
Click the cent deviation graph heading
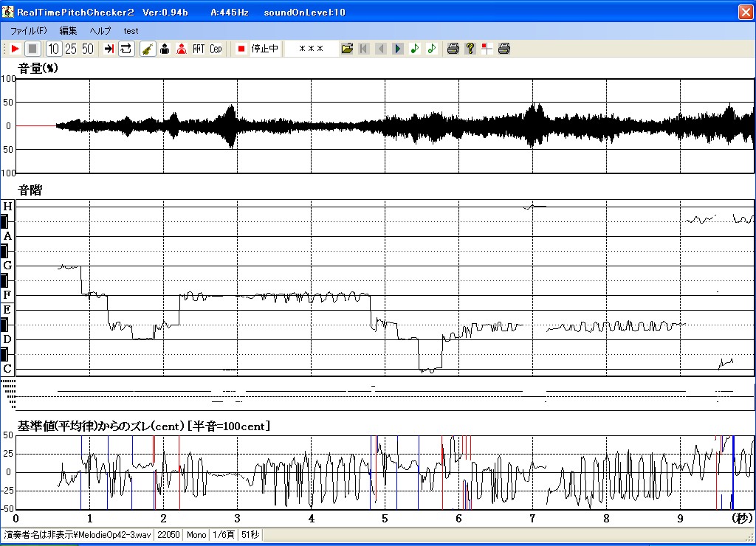coord(144,426)
